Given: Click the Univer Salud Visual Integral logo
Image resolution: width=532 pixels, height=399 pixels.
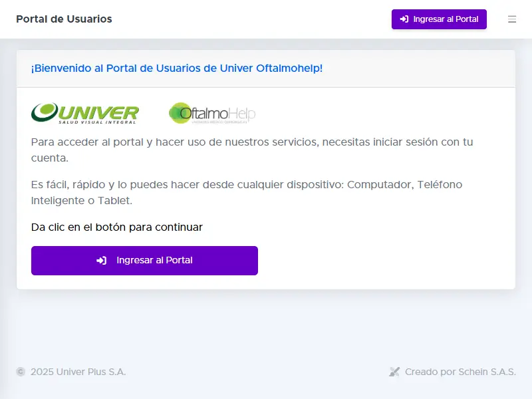Looking at the screenshot, I should point(85,113).
